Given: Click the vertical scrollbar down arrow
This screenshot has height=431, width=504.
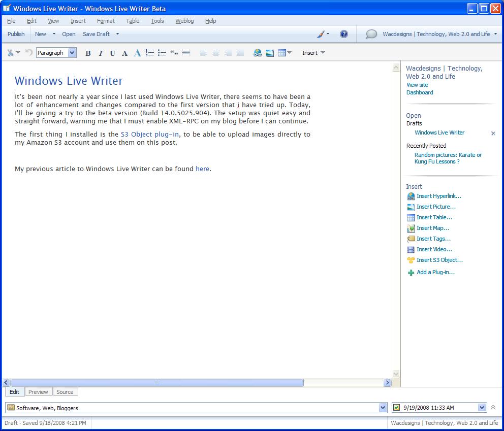Looking at the screenshot, I should click(x=396, y=374).
